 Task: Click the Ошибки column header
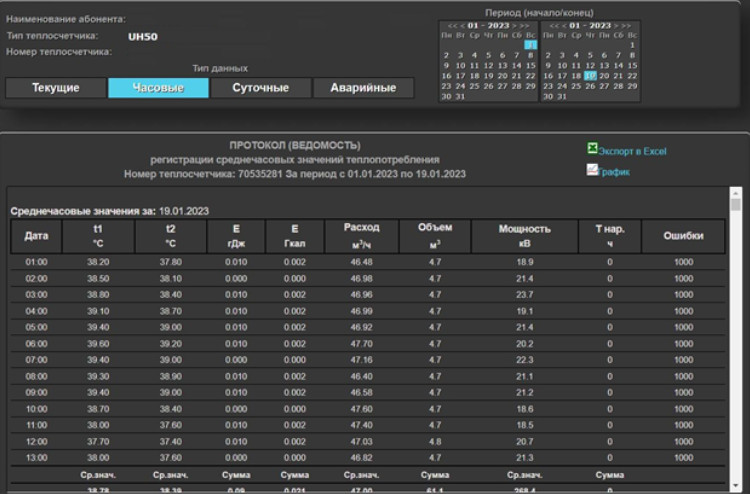(x=684, y=236)
